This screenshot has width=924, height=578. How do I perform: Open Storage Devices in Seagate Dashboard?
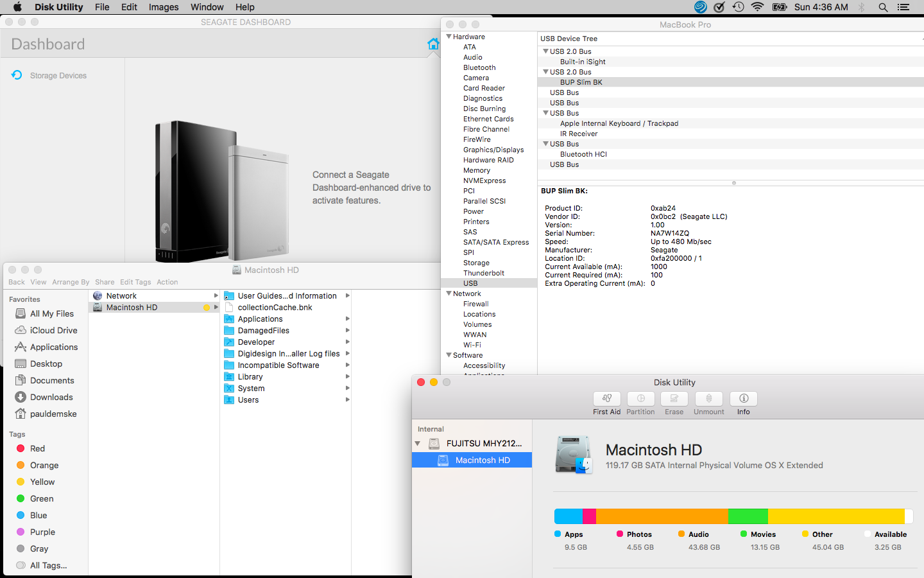pyautogui.click(x=58, y=75)
